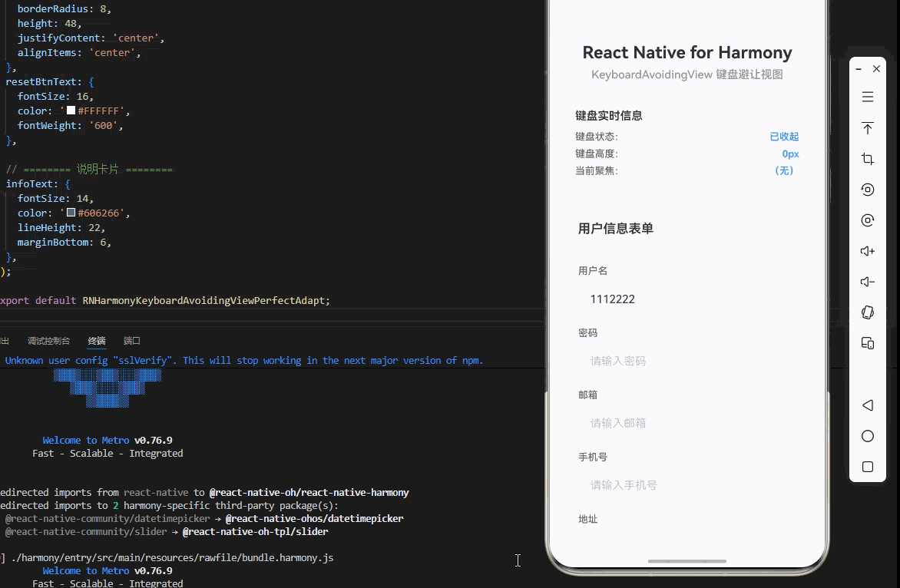Screen dimensions: 900x588
Task: Click the marginBottom: 6 code line
Action: click(65, 242)
